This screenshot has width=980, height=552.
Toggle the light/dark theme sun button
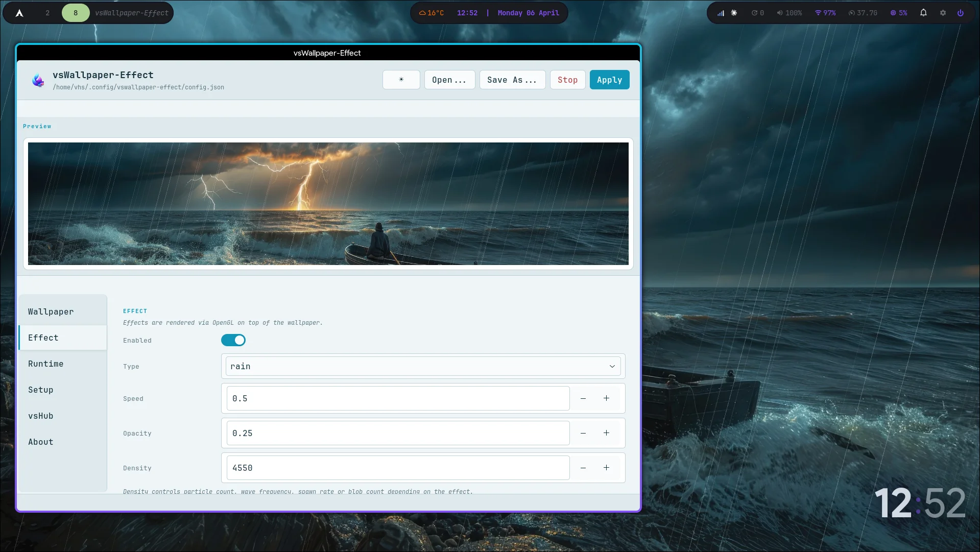[401, 80]
